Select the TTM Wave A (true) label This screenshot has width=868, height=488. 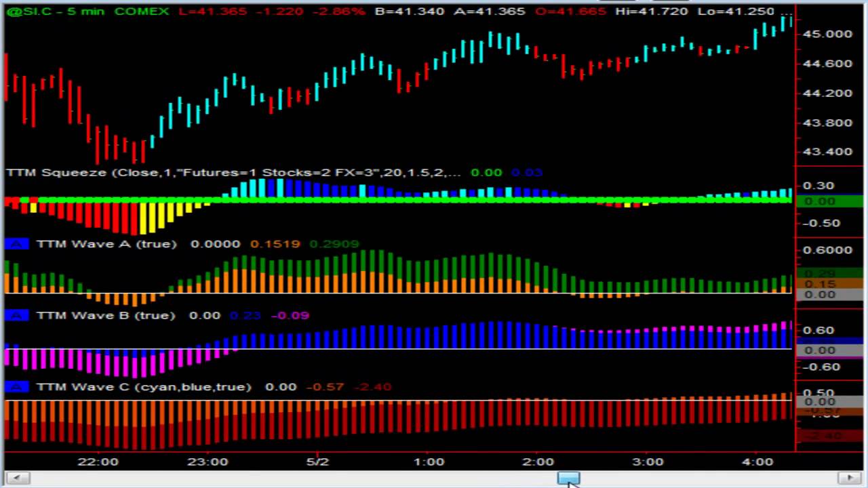(x=106, y=243)
